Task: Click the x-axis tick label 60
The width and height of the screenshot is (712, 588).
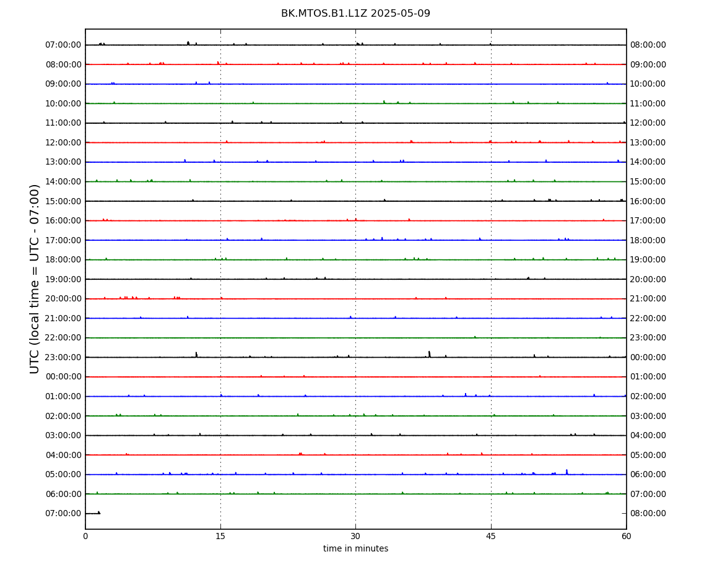Action: click(626, 536)
